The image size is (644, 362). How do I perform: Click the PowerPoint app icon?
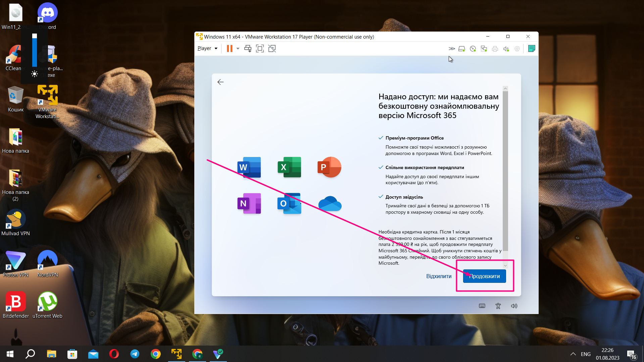(329, 167)
